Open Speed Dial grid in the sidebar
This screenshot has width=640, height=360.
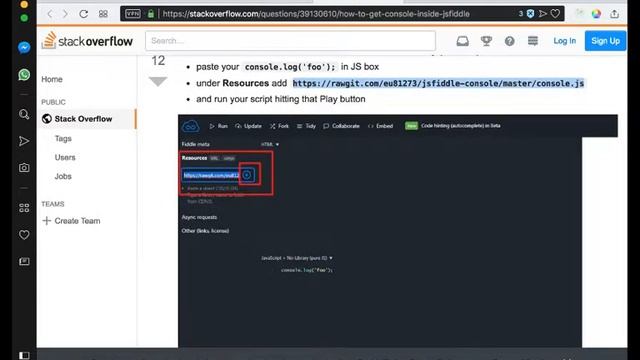pyautogui.click(x=24, y=208)
